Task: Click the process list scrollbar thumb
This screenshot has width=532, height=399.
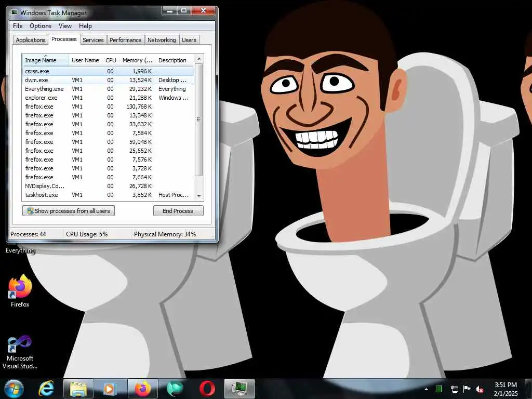Action: [x=199, y=119]
